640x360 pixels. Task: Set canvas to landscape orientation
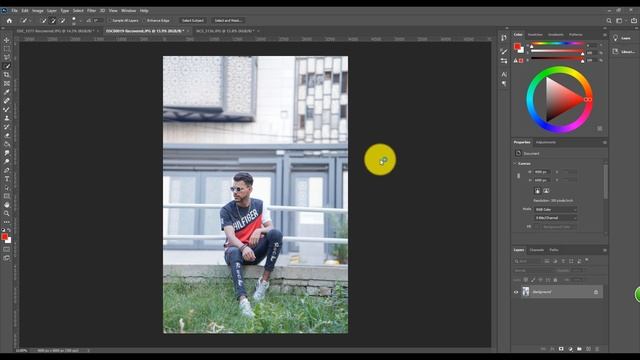[546, 191]
